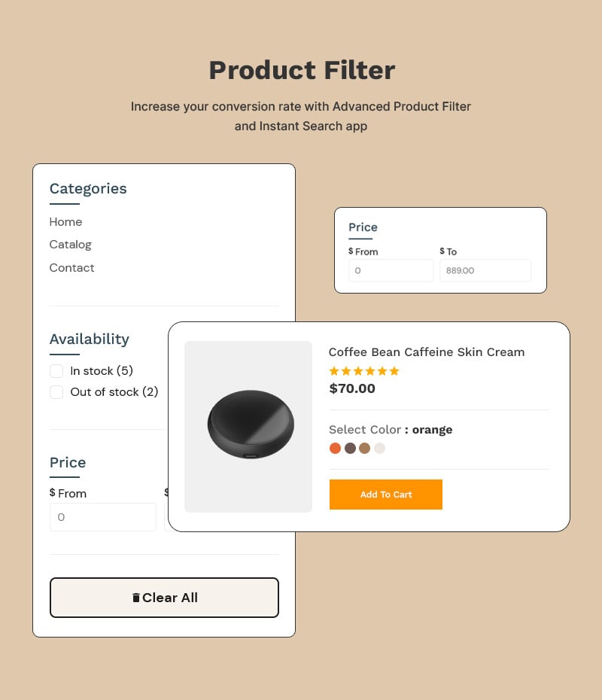Viewport: 602px width, 700px height.
Task: Click the dollar sign beside the From label
Action: click(x=351, y=251)
